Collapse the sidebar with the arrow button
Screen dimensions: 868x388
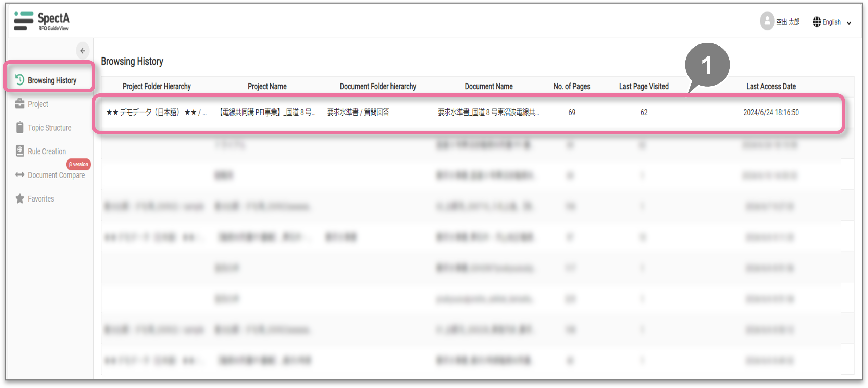tap(83, 51)
